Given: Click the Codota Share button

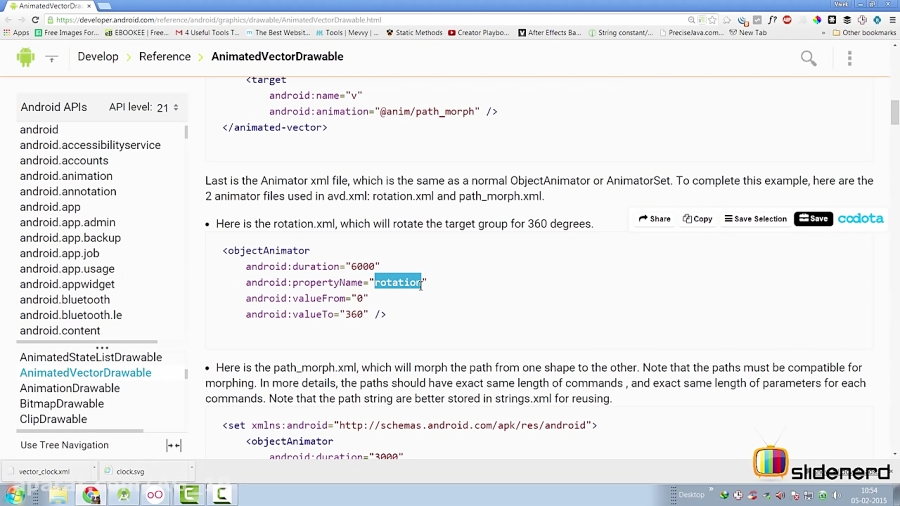Looking at the screenshot, I should tap(654, 219).
